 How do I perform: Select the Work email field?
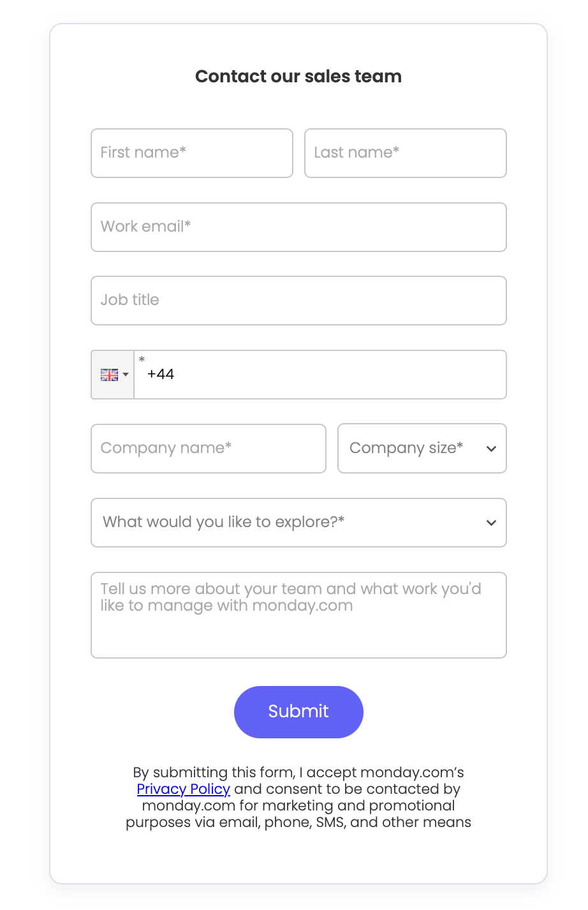(x=298, y=227)
